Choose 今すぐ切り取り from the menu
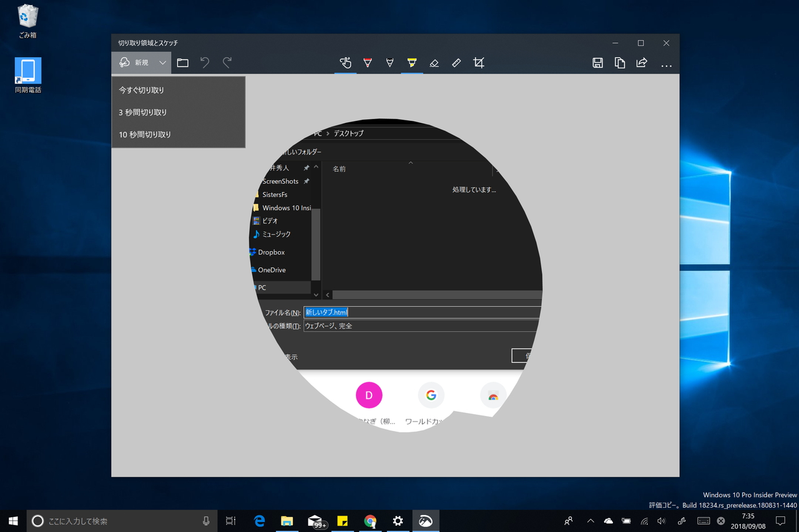 (x=179, y=90)
